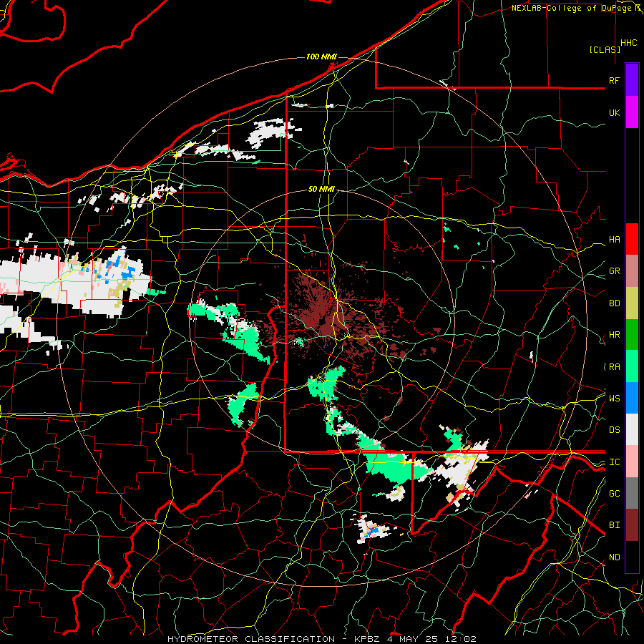Click the HR green legend swatch

click(x=632, y=335)
